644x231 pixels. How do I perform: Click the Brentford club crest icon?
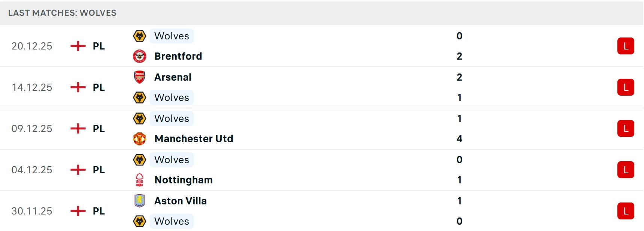click(140, 56)
